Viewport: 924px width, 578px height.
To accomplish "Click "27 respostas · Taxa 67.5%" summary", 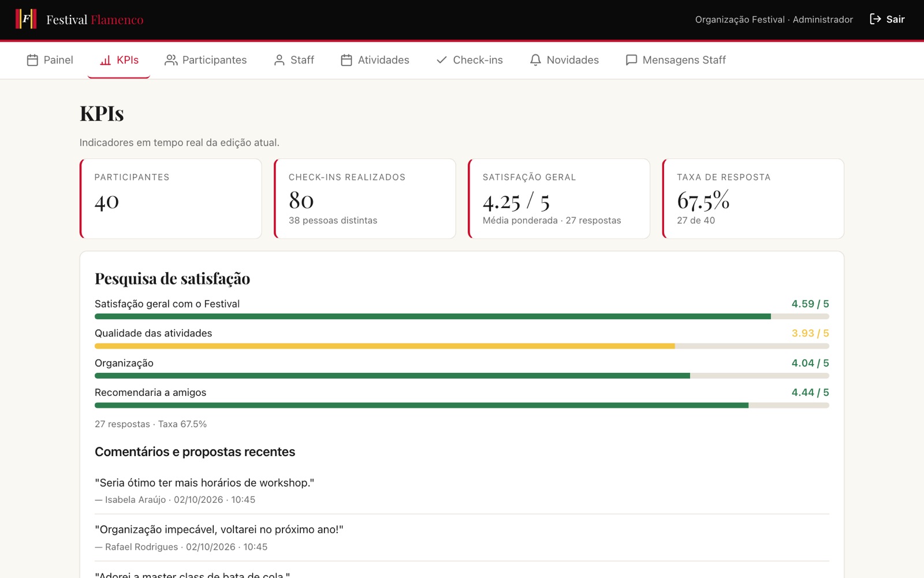I will click(151, 424).
